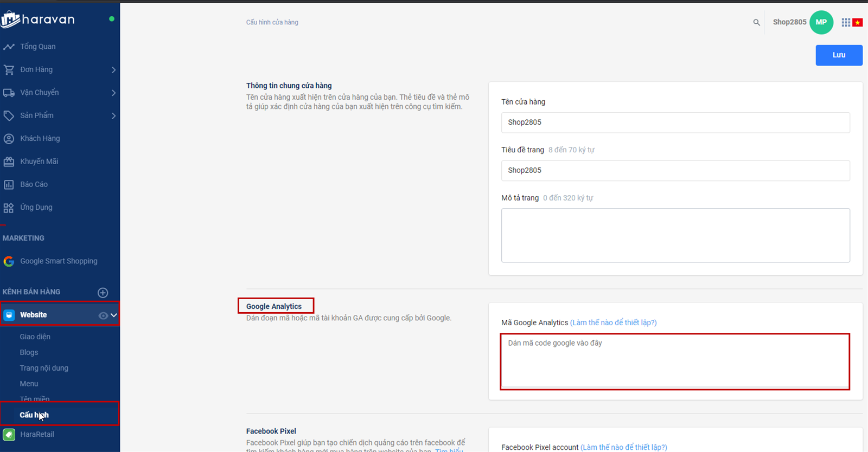Open Tên miền under Website
Screen dimensions: 868x452
[35, 399]
